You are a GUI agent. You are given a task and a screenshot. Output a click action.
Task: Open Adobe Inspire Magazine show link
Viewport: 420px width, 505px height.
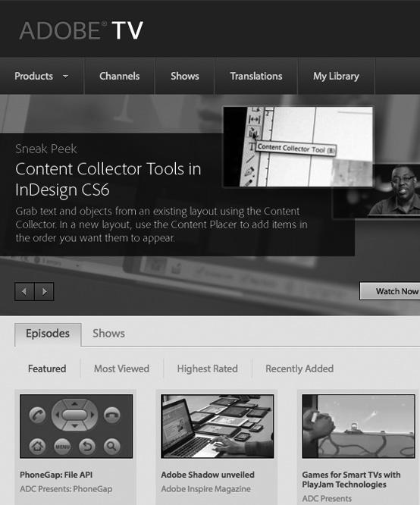click(205, 489)
